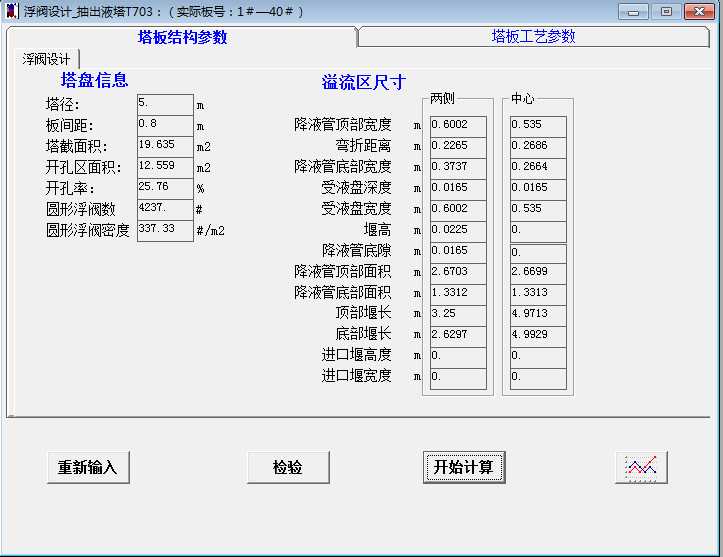Click 两侧 底部堰长 field 2.6297
723x557 pixels.
coord(458,337)
